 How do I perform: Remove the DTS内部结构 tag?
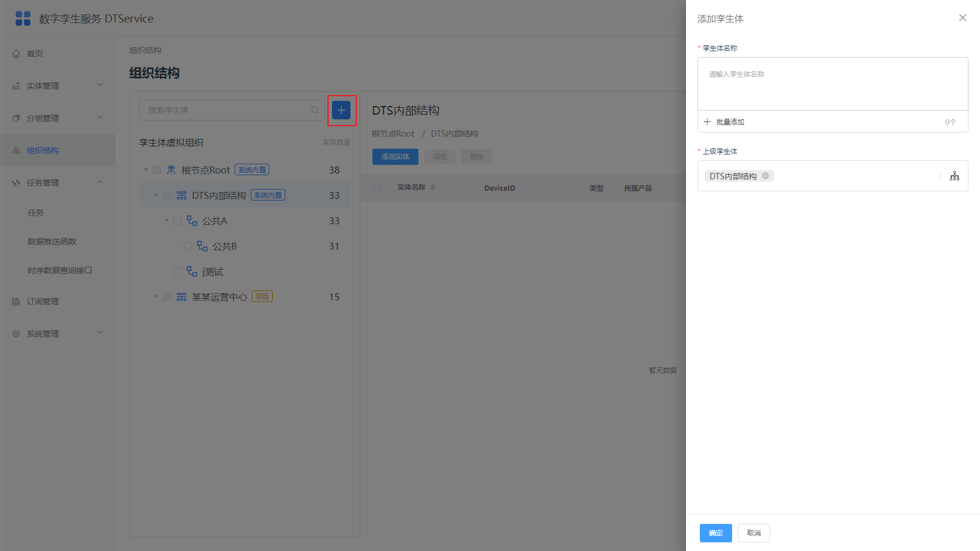pos(766,176)
